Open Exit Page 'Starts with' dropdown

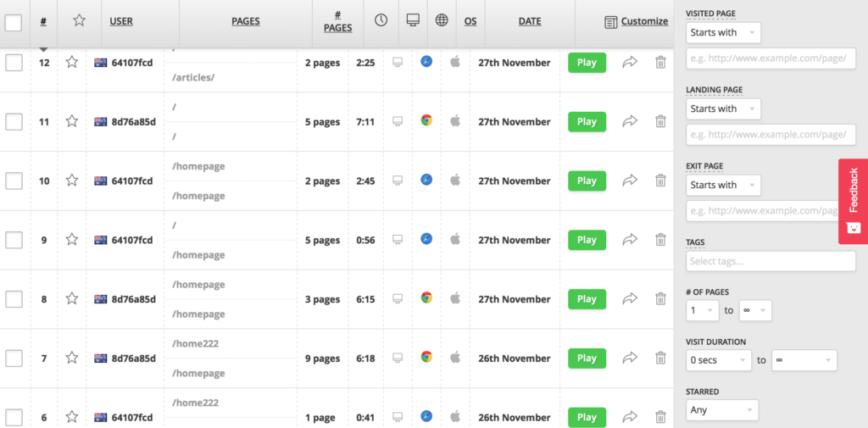(x=723, y=186)
